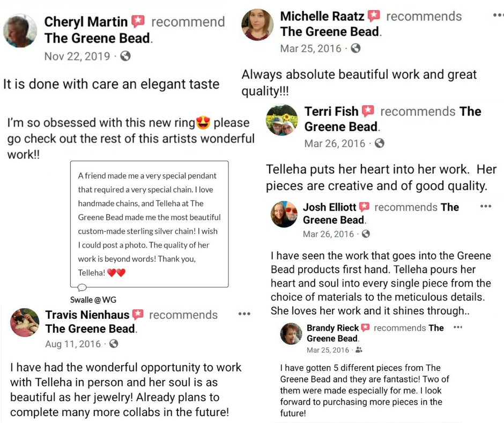Click the recommendation badge beside Josh Elliott
Screen dimensions: 504x423
pos(365,207)
